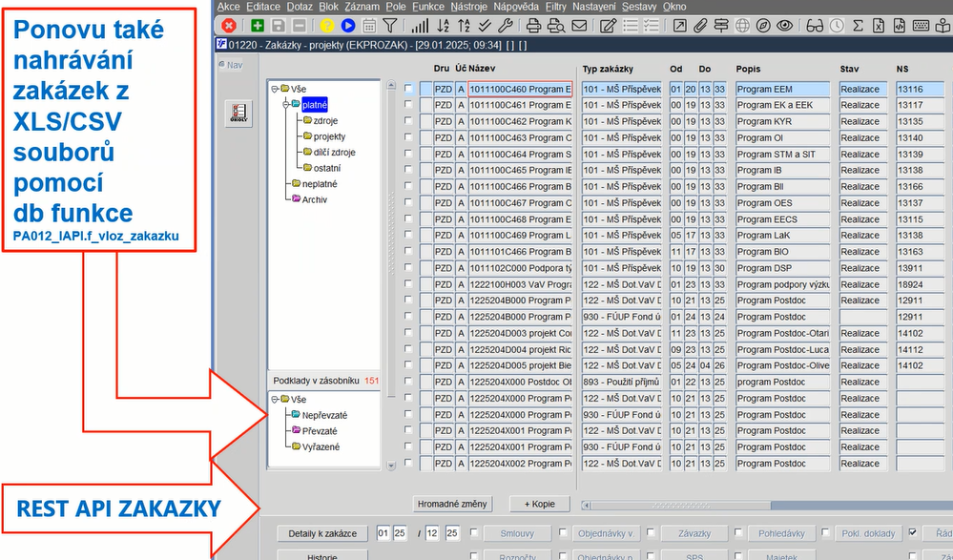The height and width of the screenshot is (560, 953).
Task: Click the red cancel X toolbar icon
Action: tap(229, 26)
